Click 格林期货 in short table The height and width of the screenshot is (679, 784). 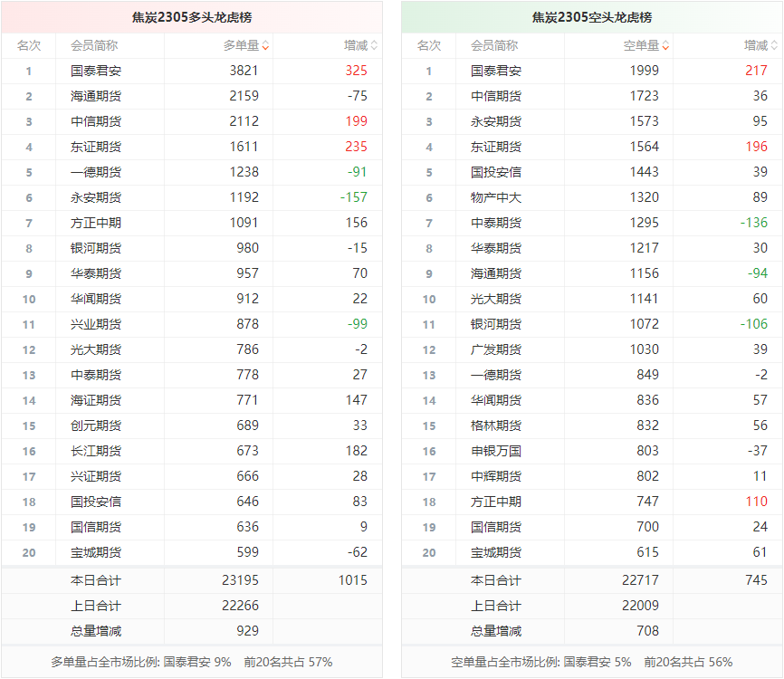pyautogui.click(x=495, y=426)
